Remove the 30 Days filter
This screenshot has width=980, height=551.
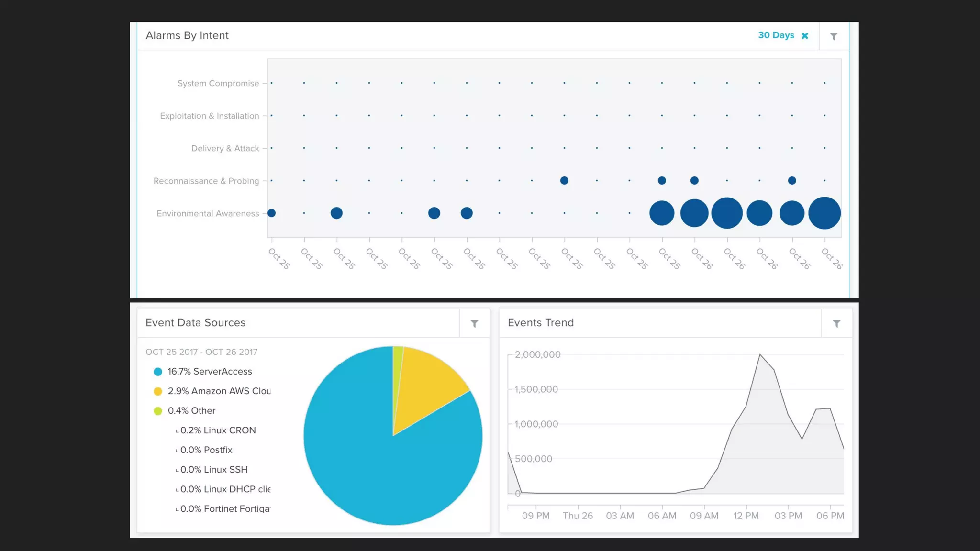pos(805,36)
